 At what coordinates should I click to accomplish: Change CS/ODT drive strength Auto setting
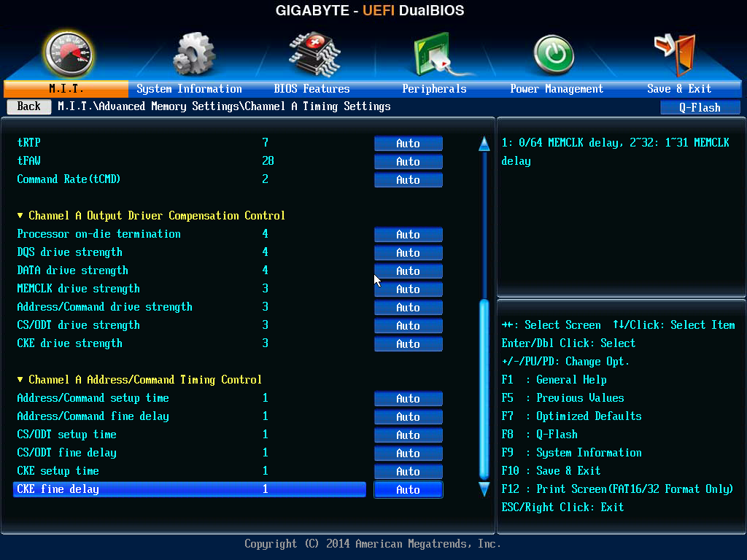409,325
